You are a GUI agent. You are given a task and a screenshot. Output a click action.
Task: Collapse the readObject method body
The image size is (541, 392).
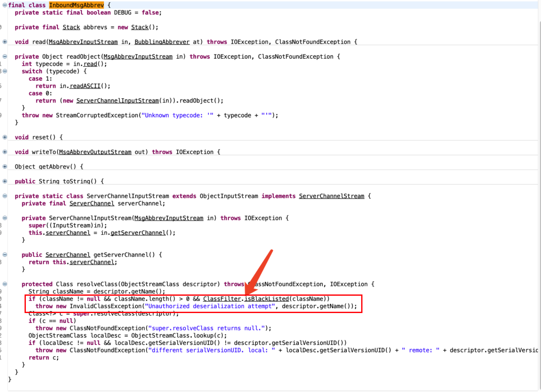5,57
